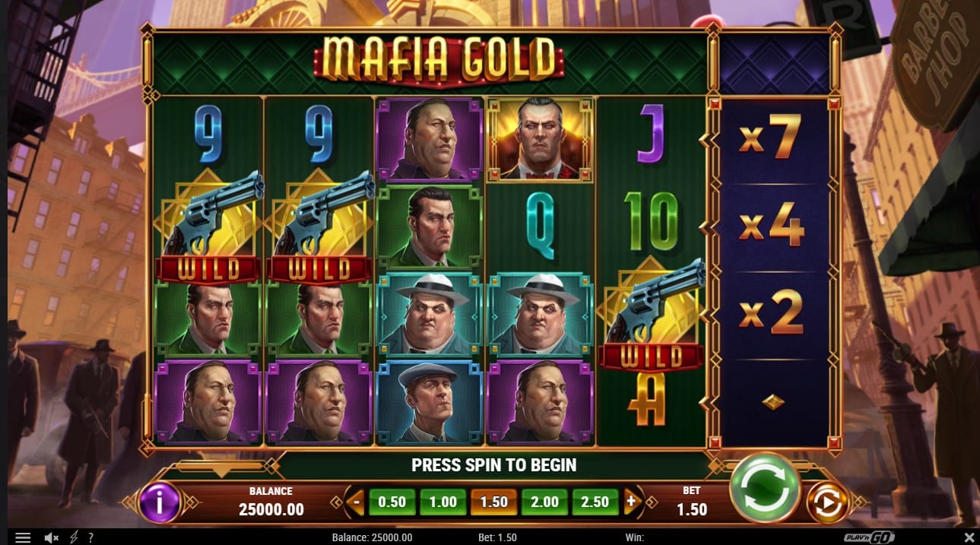
Task: Mute the game sound
Action: (x=52, y=537)
